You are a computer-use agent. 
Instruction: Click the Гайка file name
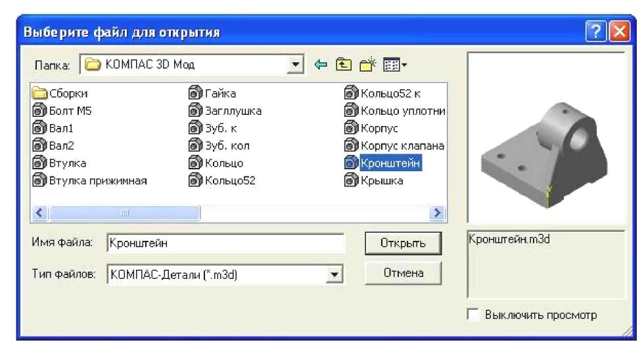click(x=221, y=94)
